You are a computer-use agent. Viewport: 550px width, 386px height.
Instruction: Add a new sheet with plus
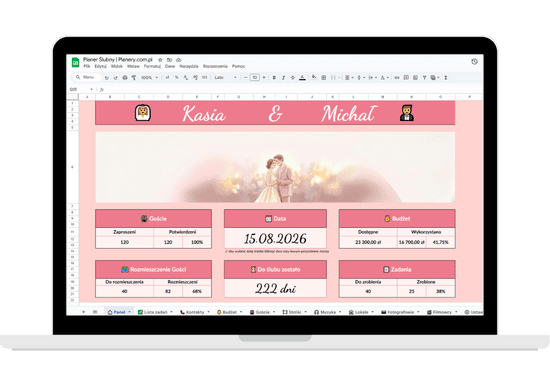pyautogui.click(x=83, y=312)
